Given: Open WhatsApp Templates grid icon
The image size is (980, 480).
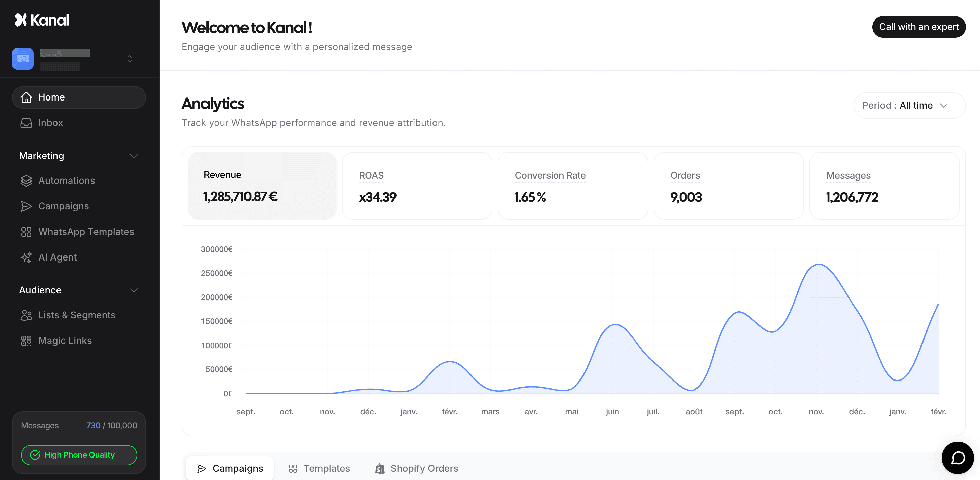Looking at the screenshot, I should tap(26, 232).
